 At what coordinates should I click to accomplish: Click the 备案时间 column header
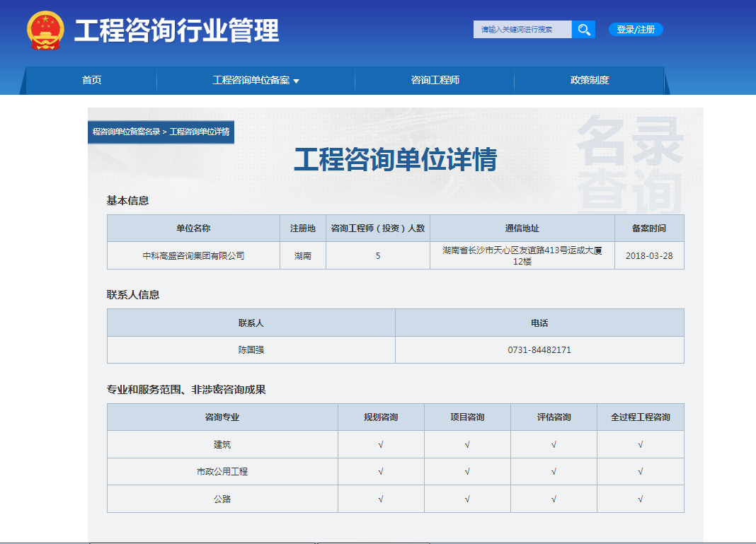[x=649, y=228]
